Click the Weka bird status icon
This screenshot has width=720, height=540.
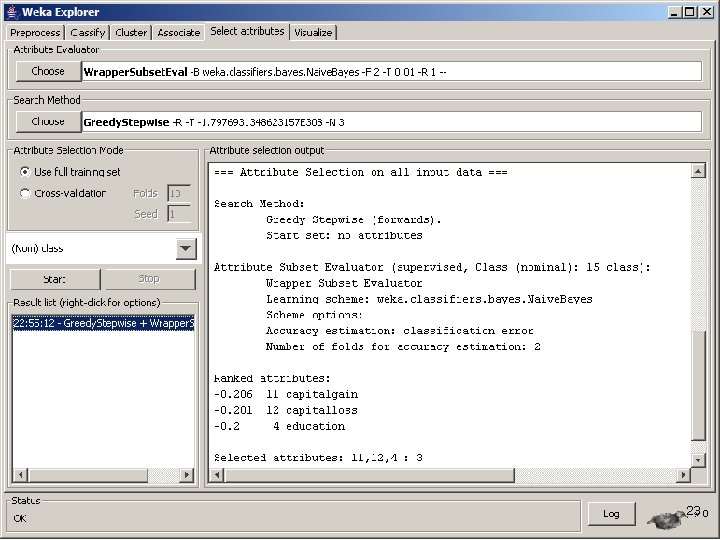[667, 519]
